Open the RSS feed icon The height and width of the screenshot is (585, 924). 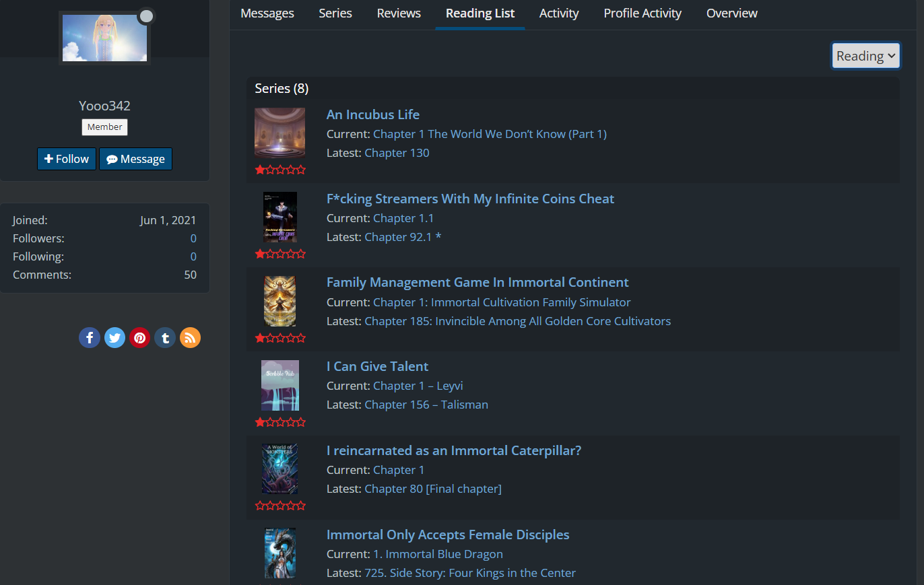click(190, 337)
